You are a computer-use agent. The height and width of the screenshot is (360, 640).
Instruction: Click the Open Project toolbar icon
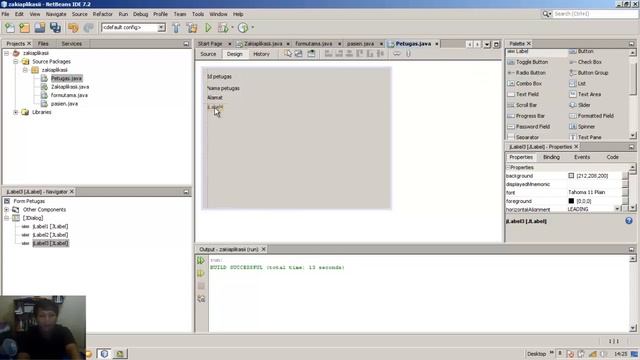(x=40, y=28)
